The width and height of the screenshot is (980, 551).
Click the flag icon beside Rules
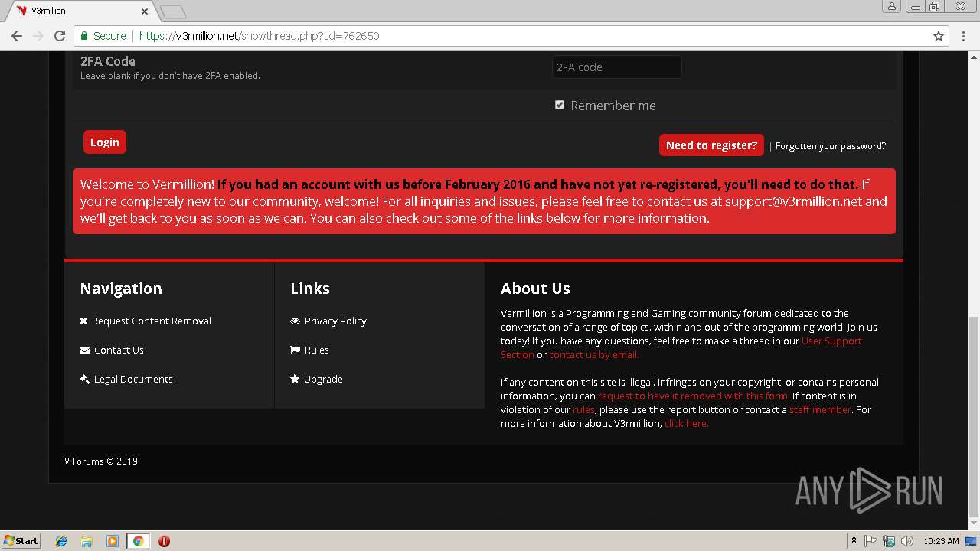coord(295,350)
